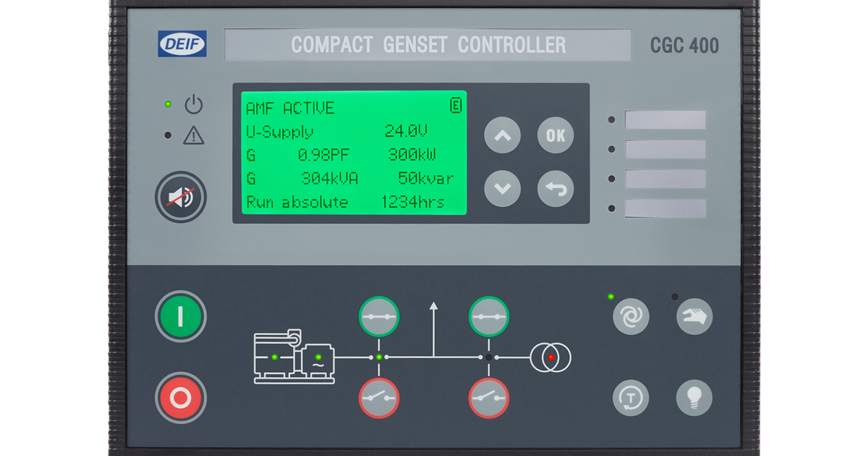Open the generator breaker with red button
Screen dimensions: 868x456
tap(379, 398)
